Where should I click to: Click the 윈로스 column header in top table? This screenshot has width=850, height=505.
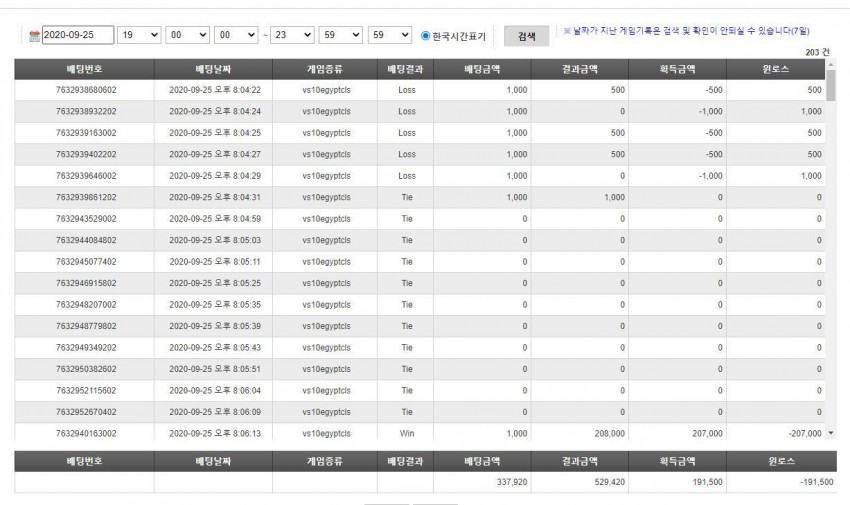(776, 69)
